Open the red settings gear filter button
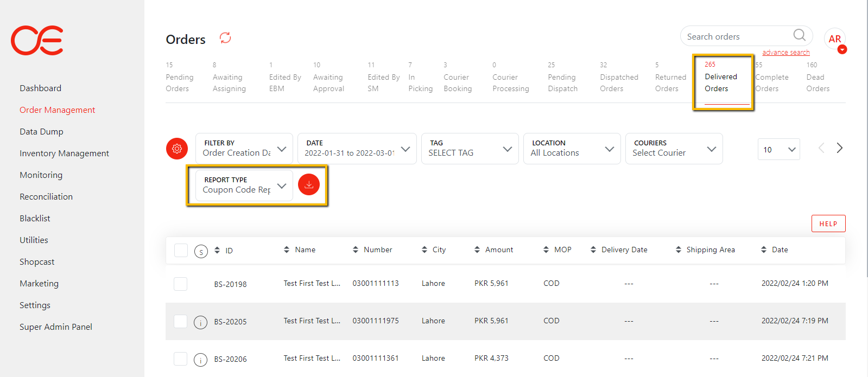 [x=177, y=149]
